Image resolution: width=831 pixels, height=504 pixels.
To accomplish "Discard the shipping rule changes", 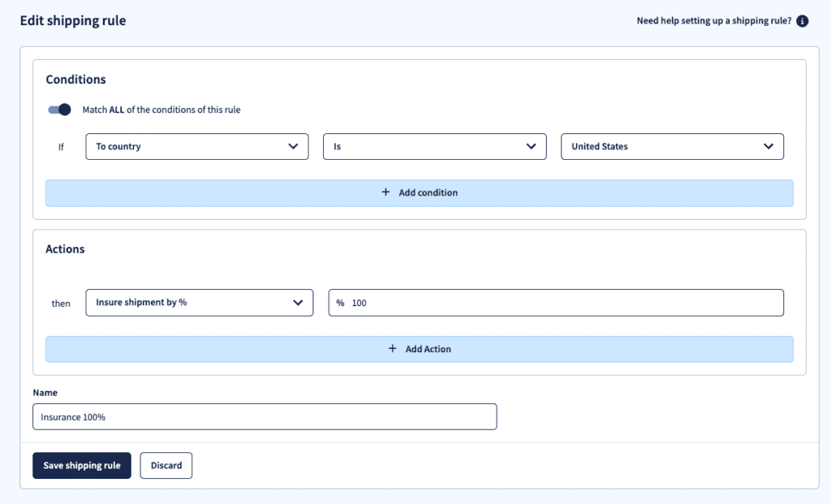I will point(166,465).
